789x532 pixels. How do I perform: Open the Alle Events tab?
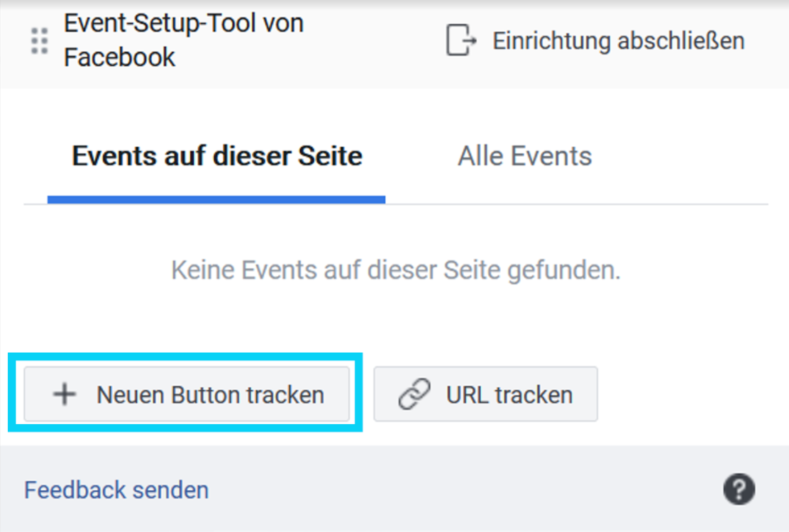[524, 155]
